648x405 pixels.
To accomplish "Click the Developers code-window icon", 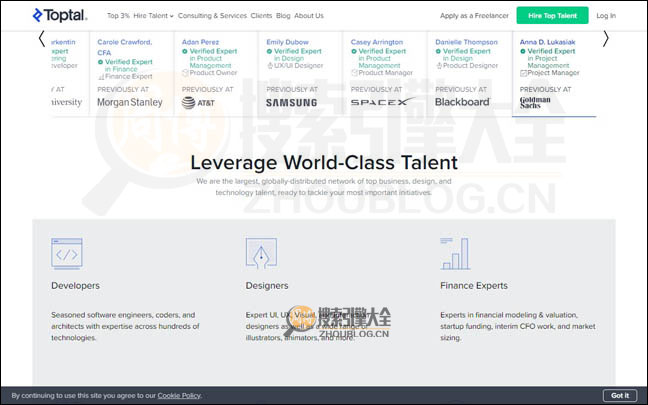I will pos(67,253).
